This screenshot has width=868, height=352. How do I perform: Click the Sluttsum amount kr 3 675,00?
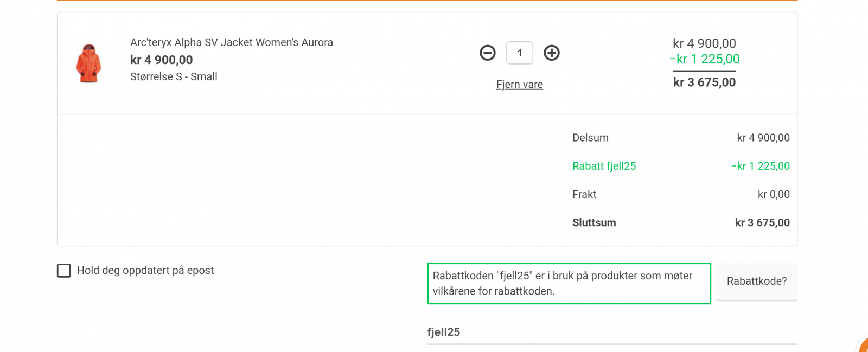point(762,223)
